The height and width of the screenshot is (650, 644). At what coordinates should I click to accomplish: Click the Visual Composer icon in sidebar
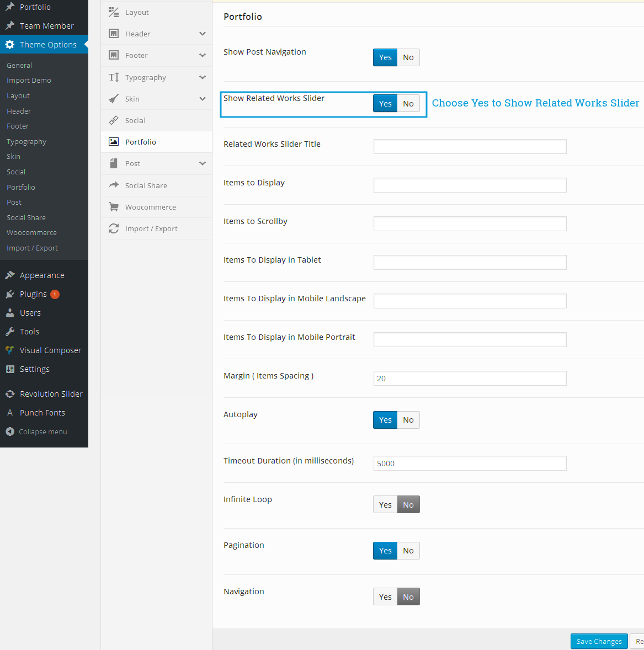coord(10,350)
